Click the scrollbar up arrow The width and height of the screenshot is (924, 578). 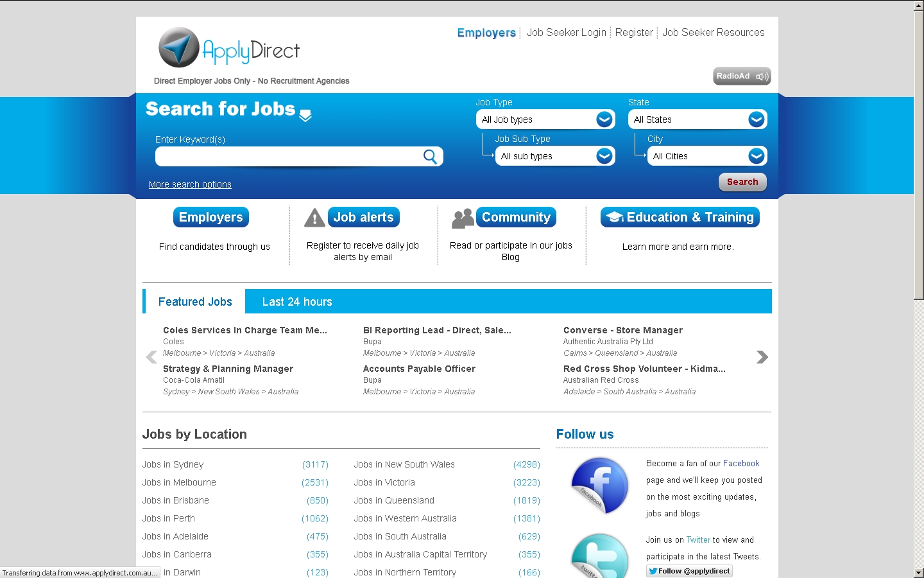919,6
